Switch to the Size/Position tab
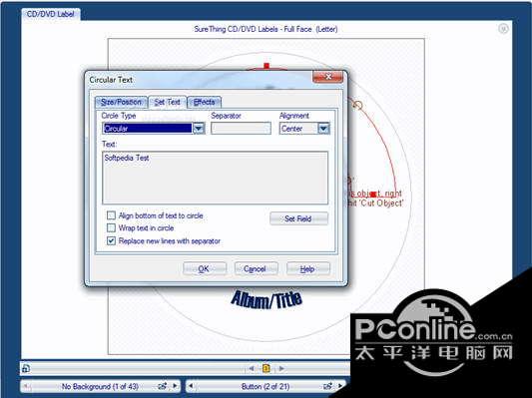 [121, 102]
